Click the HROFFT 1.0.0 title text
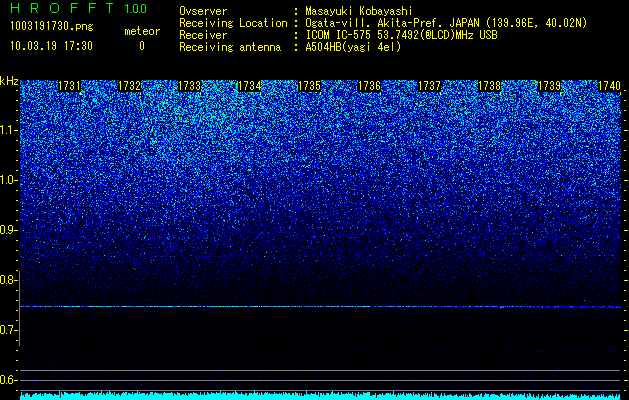The width and height of the screenshot is (629, 400). [x=79, y=8]
